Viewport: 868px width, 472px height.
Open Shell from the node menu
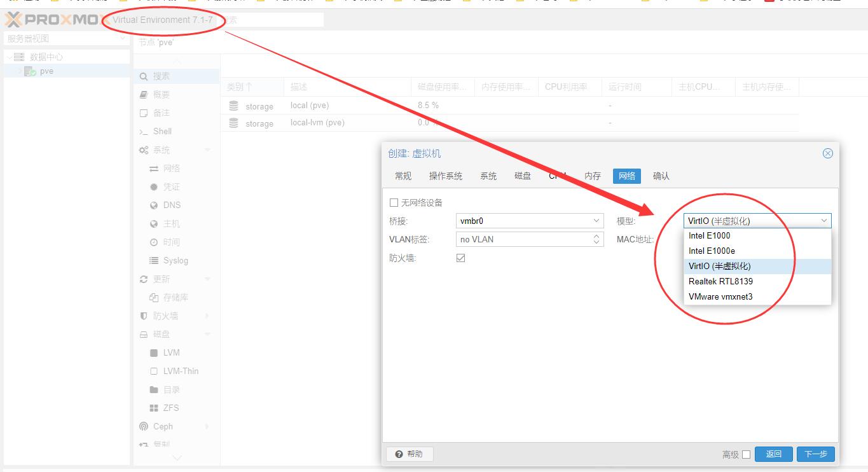click(162, 132)
